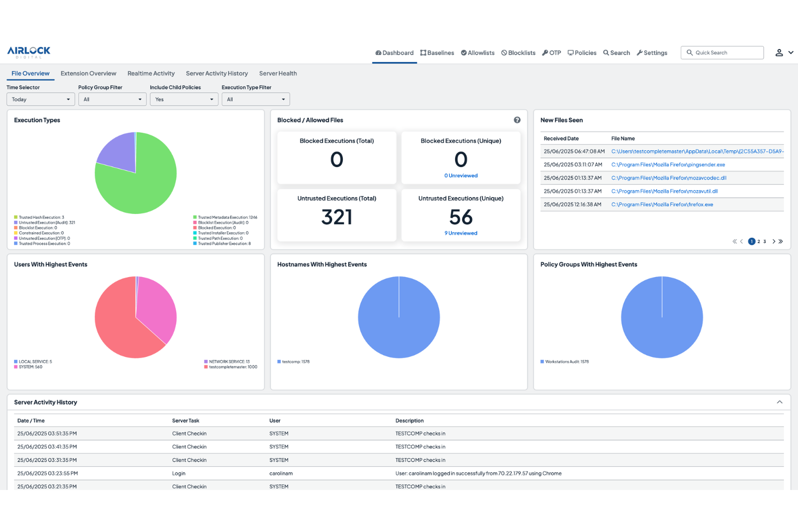798x532 pixels.
Task: Select the OTP navigation icon
Action: (551, 52)
